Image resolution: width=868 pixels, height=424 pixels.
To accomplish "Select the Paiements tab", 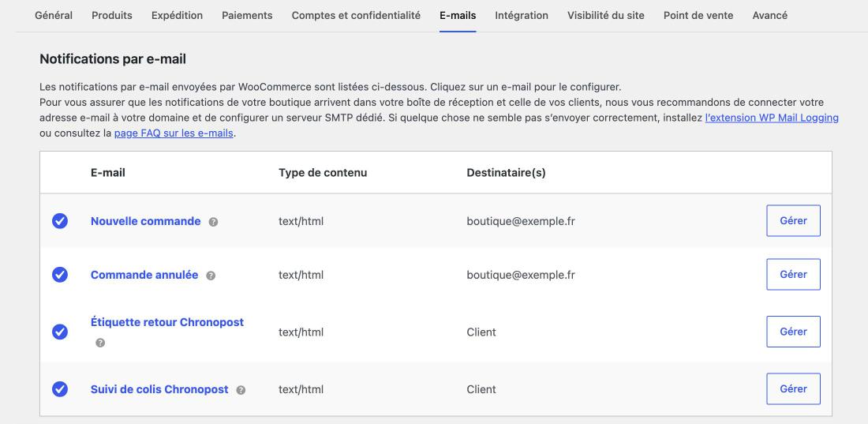I will click(247, 16).
